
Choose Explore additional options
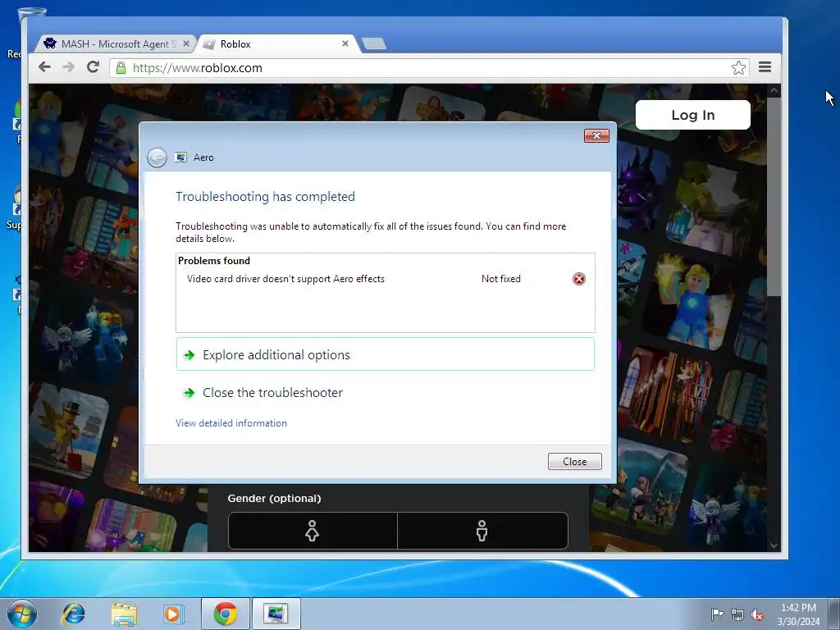[x=386, y=354]
